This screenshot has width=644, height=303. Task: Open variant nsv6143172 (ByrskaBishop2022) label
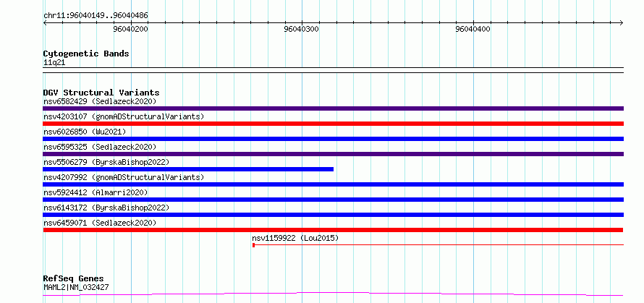tap(106, 208)
